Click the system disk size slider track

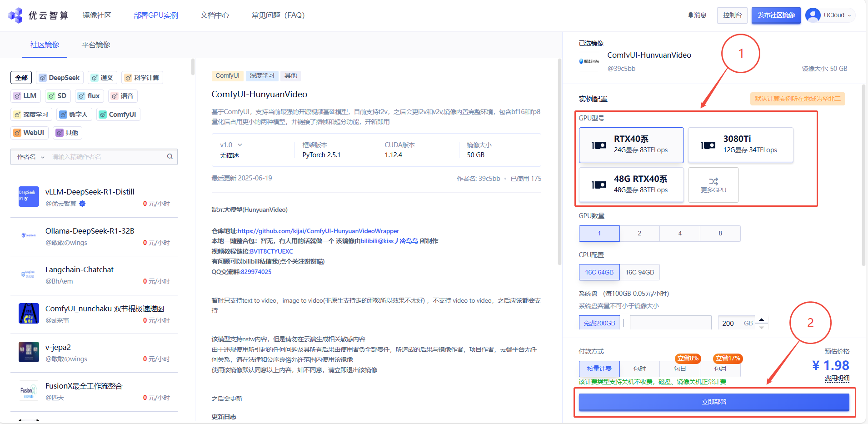[670, 323]
